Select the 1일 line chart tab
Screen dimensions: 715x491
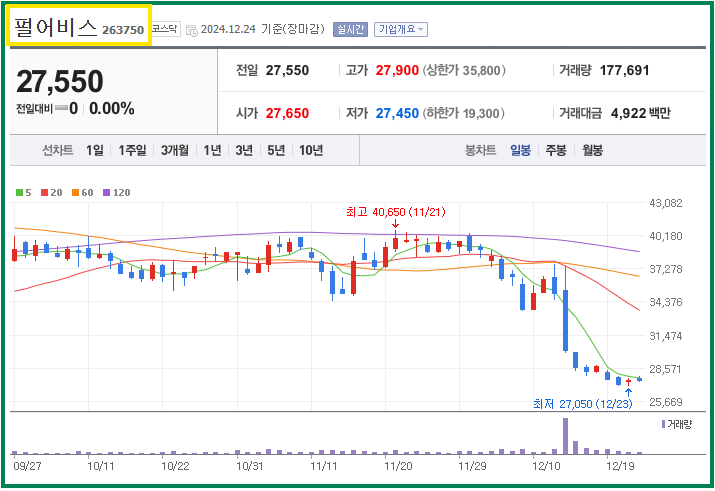point(95,150)
